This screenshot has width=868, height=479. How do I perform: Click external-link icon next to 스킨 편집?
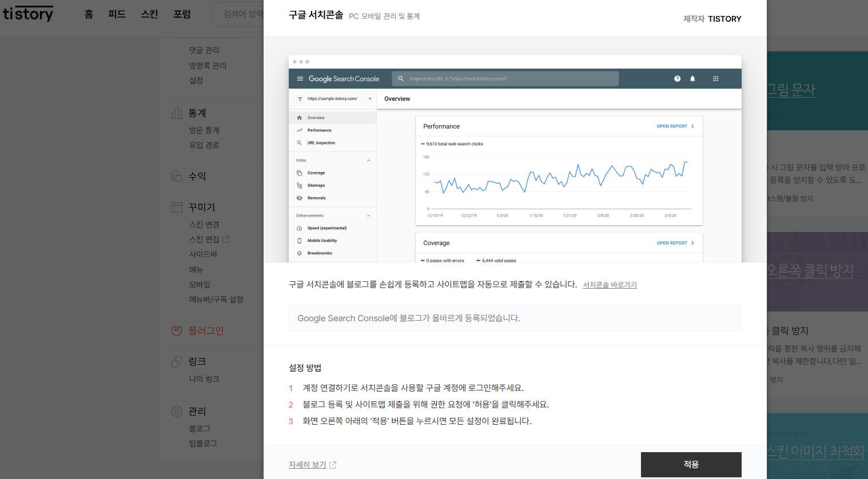(226, 239)
